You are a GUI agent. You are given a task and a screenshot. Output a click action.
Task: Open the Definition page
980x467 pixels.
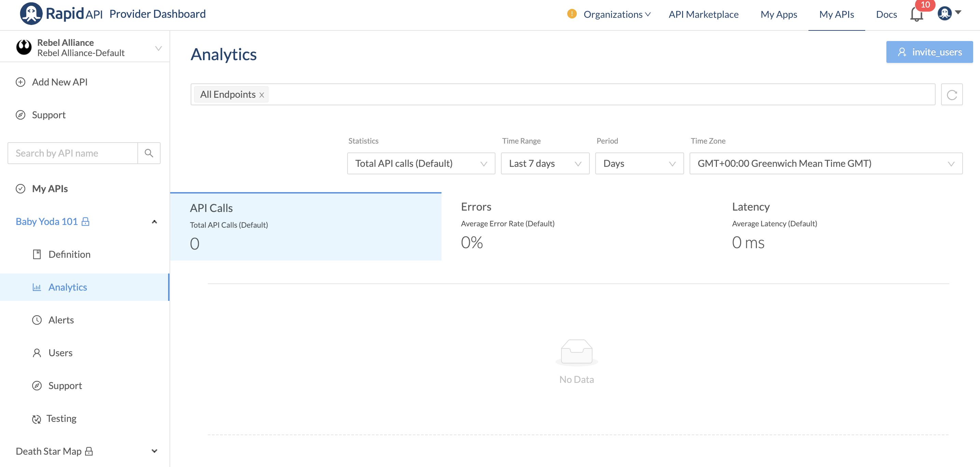tap(70, 254)
